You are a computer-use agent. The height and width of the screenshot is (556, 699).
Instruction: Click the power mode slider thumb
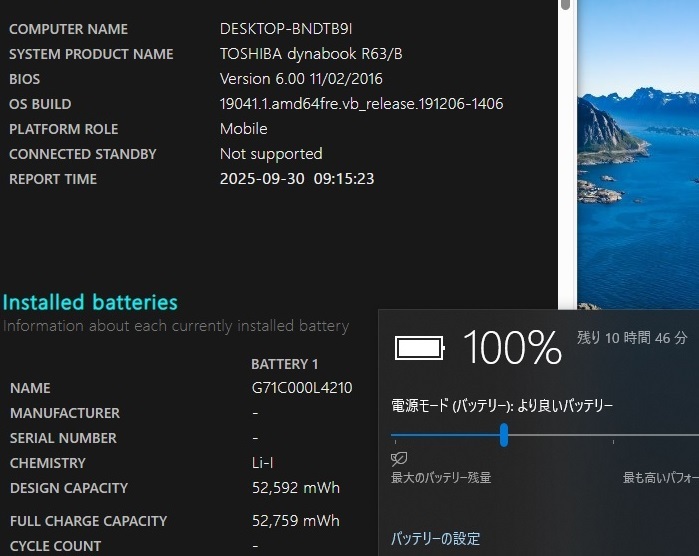(x=504, y=435)
